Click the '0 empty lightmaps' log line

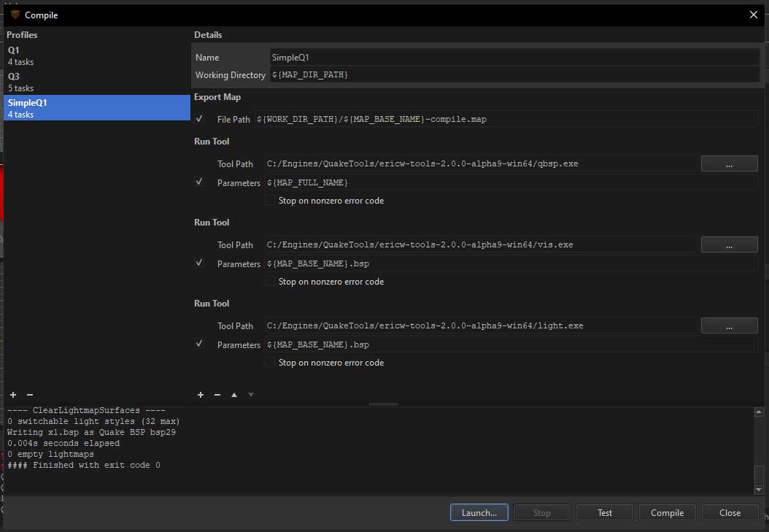(x=50, y=454)
